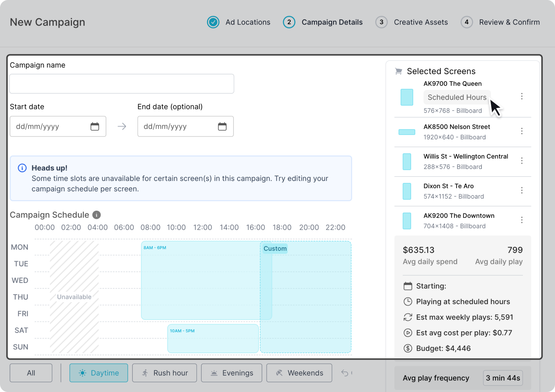Image resolution: width=555 pixels, height=392 pixels.
Task: Click the Start date input field
Action: (x=58, y=126)
